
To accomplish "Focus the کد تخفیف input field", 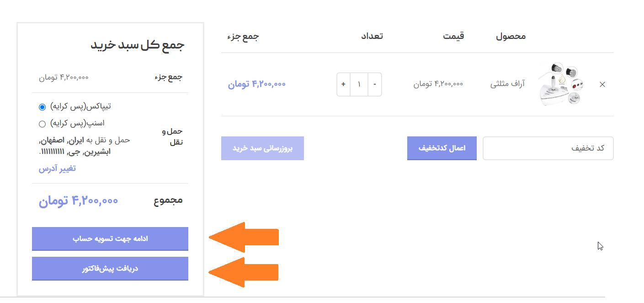I will click(x=548, y=148).
